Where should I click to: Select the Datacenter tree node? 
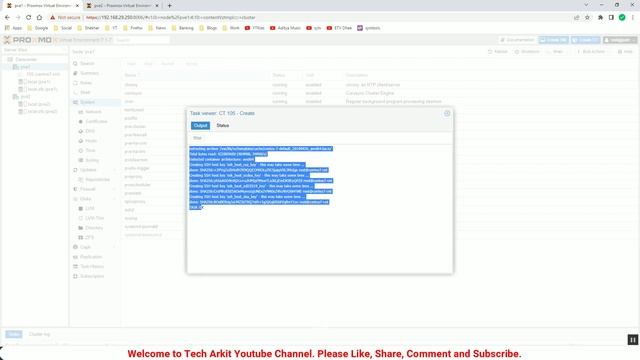coord(25,60)
